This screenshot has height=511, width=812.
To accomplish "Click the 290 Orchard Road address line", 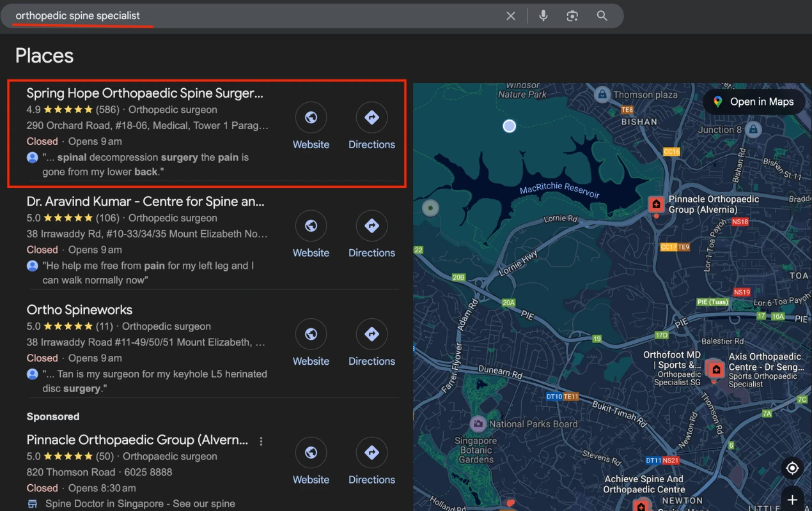I will (x=148, y=125).
